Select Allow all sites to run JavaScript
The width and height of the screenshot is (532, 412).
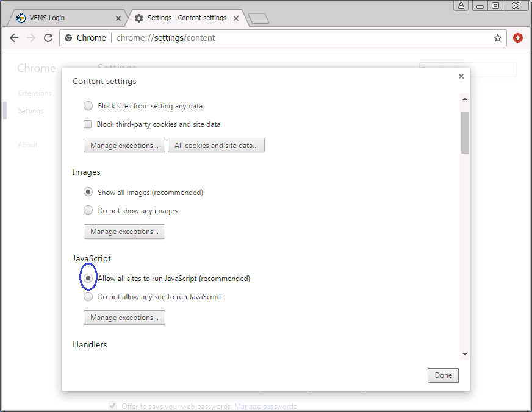click(x=88, y=279)
